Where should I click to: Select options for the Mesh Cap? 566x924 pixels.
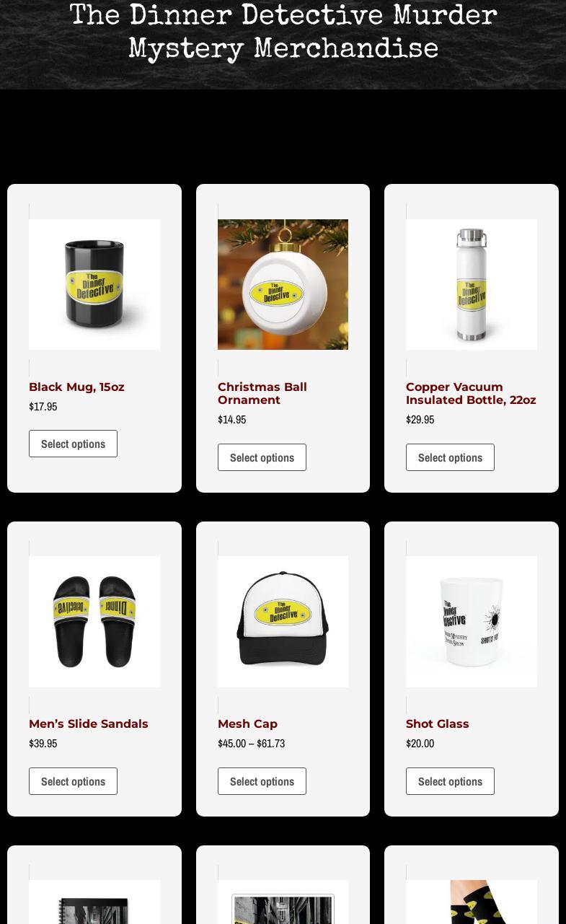pyautogui.click(x=262, y=781)
